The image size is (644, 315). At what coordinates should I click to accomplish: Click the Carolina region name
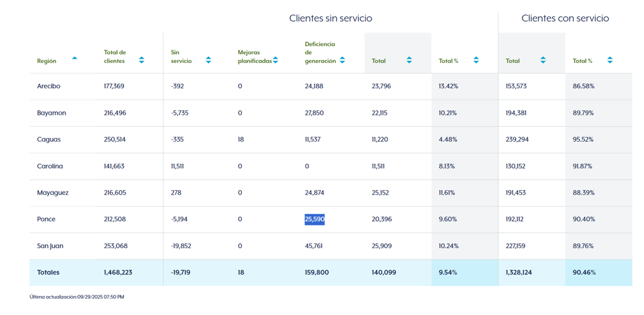(x=50, y=166)
